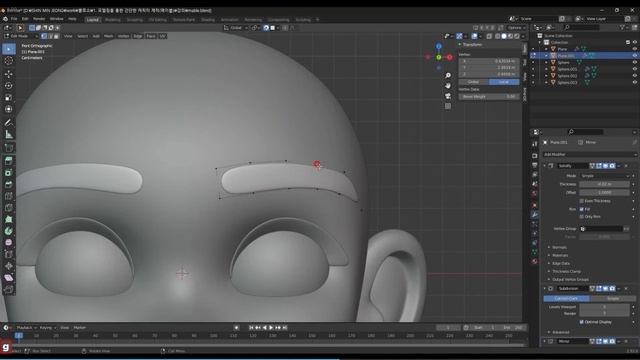
Task: Open the Add Modifier dropdown
Action: point(589,154)
